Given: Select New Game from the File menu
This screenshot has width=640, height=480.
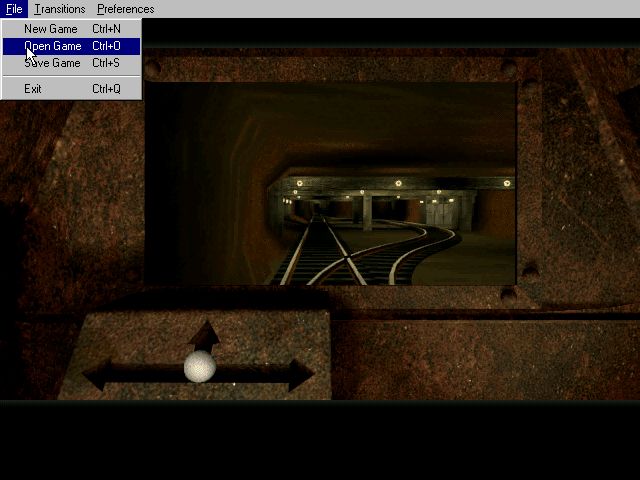Looking at the screenshot, I should coord(51,29).
